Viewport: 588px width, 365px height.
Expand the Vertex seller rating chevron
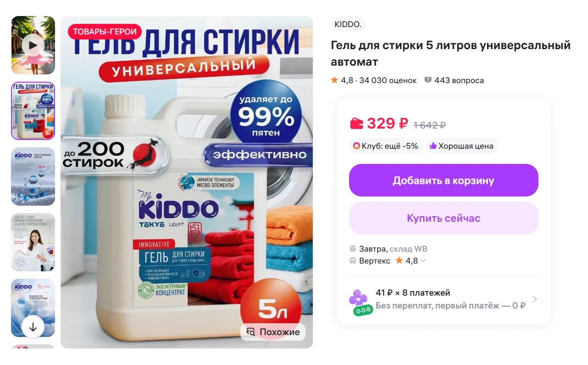(x=423, y=261)
